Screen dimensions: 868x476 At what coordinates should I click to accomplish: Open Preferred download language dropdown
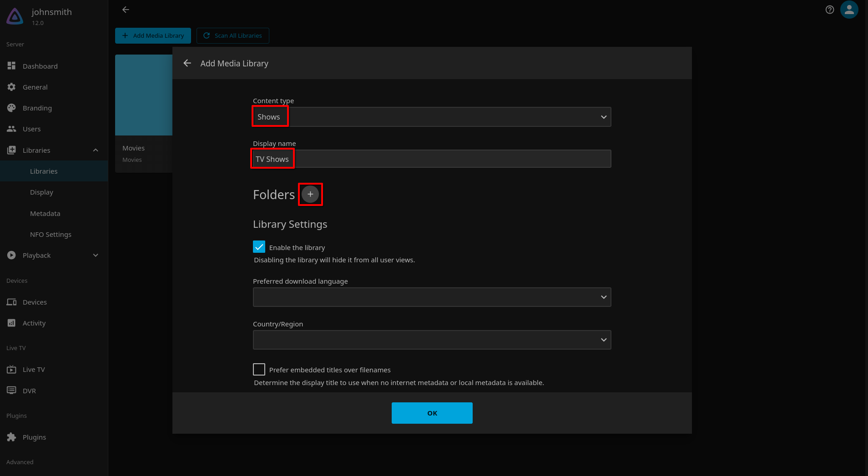(432, 297)
